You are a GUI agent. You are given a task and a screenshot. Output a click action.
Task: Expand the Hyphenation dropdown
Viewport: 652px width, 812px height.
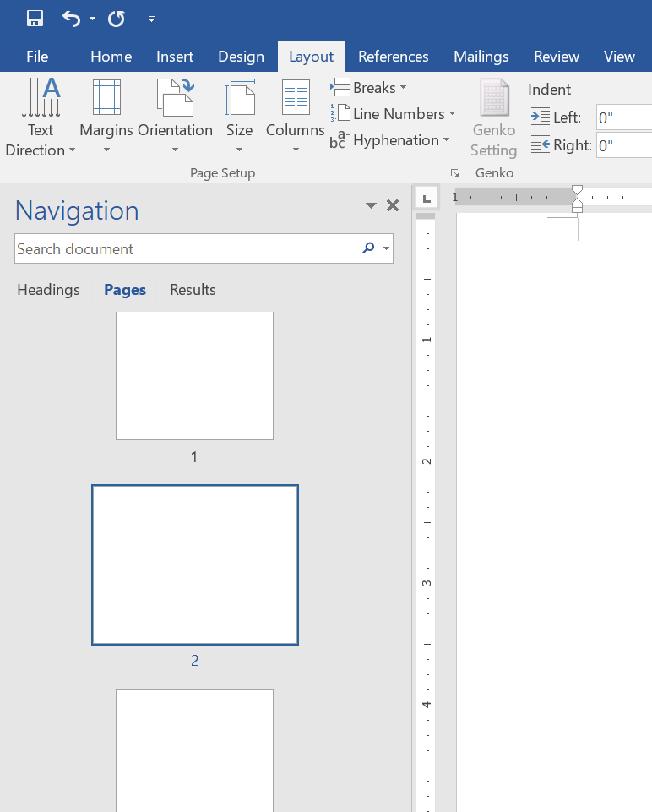pyautogui.click(x=389, y=140)
